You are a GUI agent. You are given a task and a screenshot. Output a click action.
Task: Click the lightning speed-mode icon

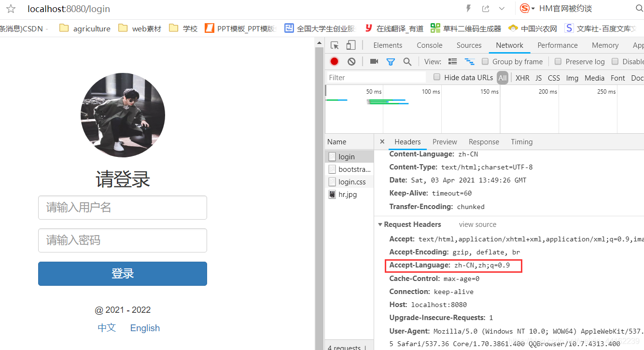[x=468, y=9]
